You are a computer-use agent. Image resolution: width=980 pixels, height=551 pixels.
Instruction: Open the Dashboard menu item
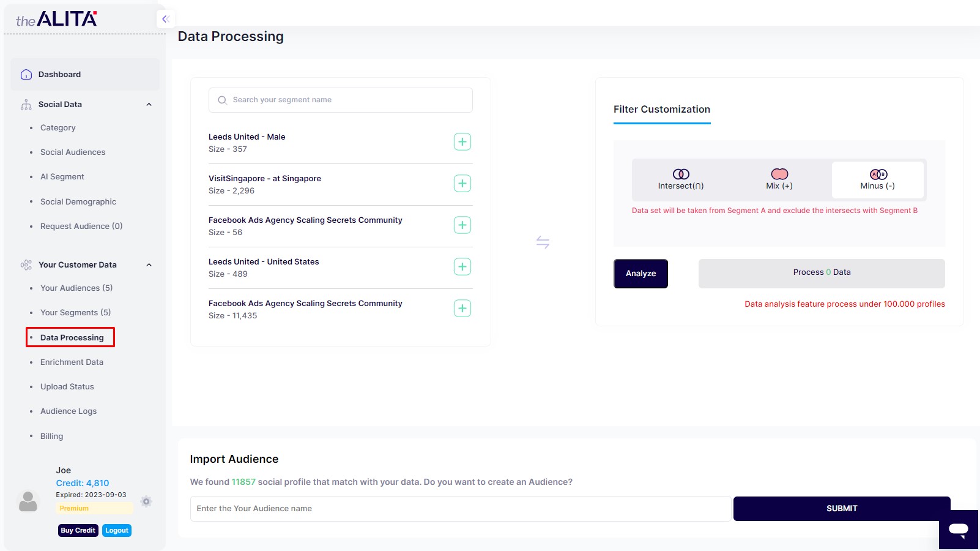click(x=59, y=75)
